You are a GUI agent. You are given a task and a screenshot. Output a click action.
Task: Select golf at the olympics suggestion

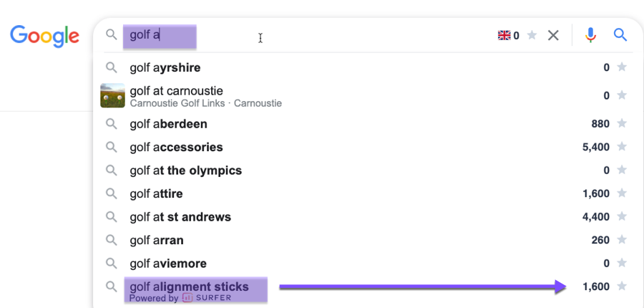point(185,170)
